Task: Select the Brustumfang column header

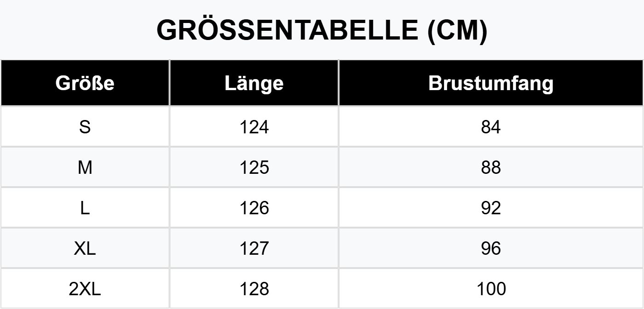Action: [x=491, y=83]
